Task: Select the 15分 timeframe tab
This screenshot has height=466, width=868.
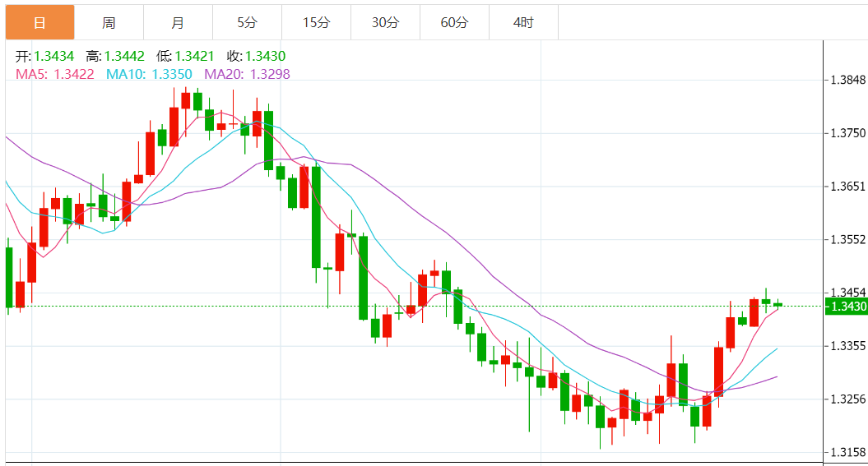Action: click(x=316, y=22)
